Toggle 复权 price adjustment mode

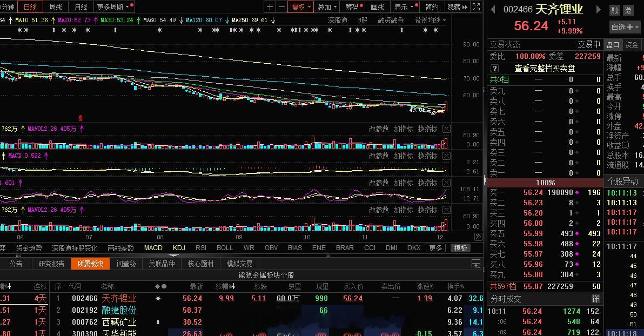coord(298,7)
